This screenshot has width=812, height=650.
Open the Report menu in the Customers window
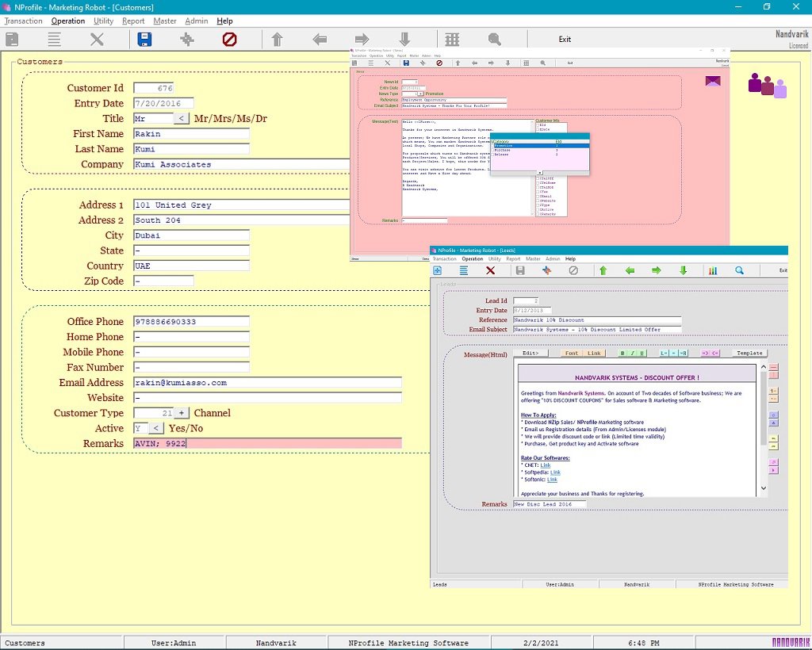133,21
